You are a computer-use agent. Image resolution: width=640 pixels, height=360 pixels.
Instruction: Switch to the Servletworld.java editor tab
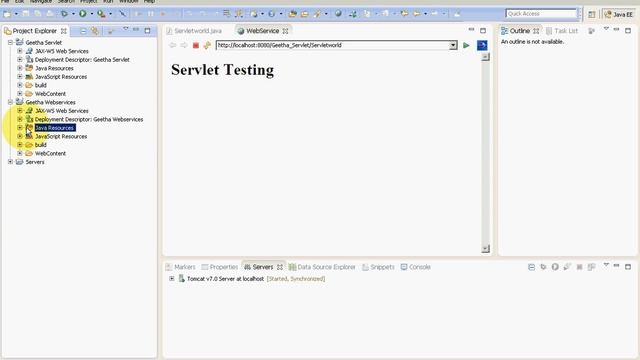point(194,31)
